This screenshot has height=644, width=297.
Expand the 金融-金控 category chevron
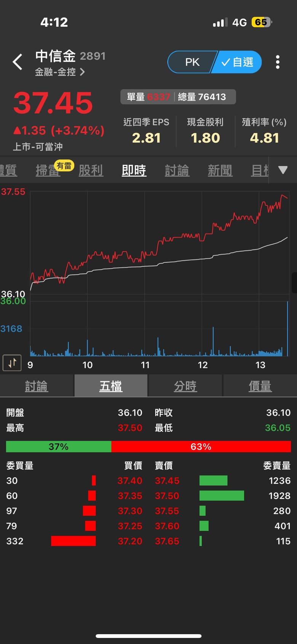point(83,72)
